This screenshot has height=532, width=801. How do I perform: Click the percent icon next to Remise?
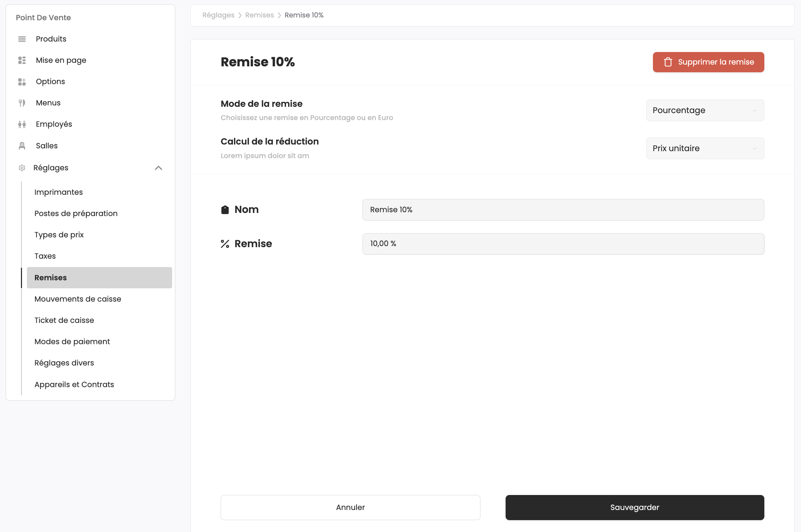(225, 243)
